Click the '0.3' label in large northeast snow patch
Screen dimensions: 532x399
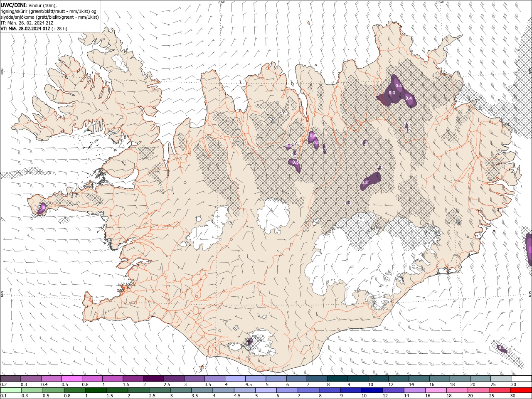click(392, 93)
